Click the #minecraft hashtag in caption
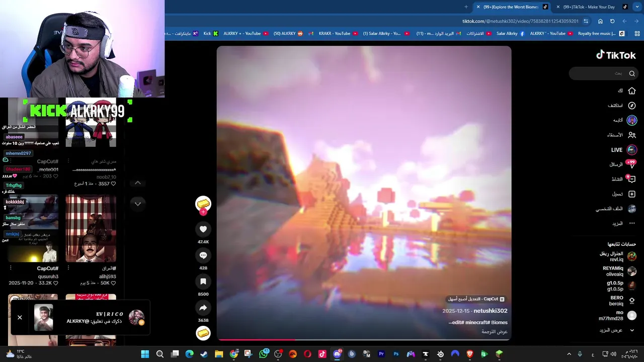This screenshot has width=644, height=362. tap(477, 322)
